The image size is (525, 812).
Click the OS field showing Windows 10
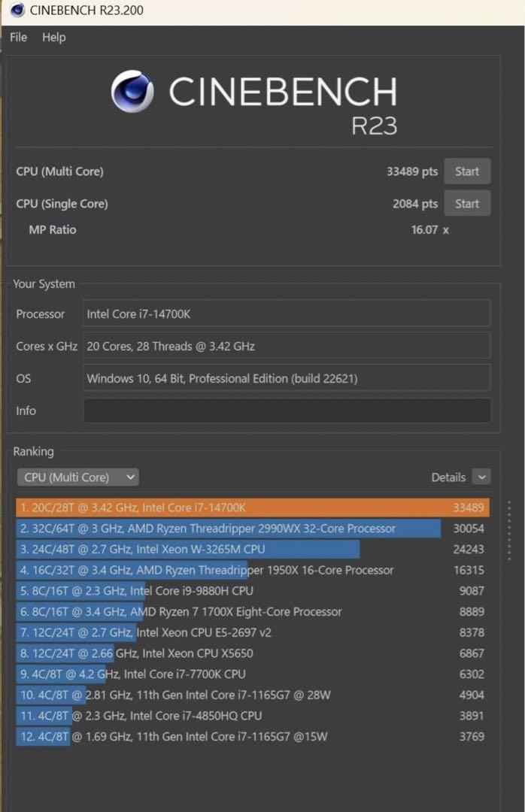click(x=287, y=378)
